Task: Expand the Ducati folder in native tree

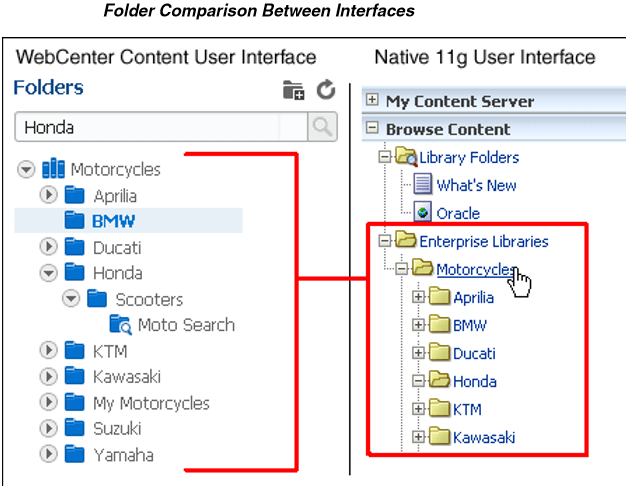Action: pos(418,353)
